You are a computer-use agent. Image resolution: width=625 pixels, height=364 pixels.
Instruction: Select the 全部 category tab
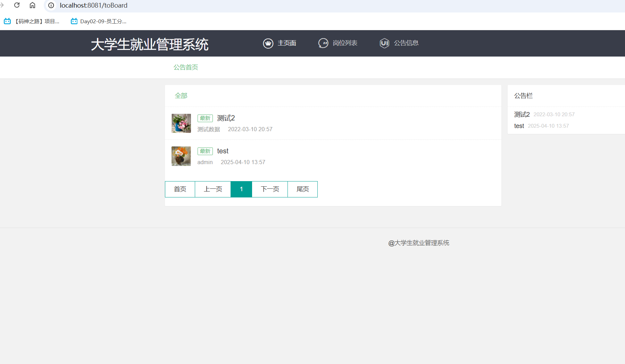[x=181, y=96]
